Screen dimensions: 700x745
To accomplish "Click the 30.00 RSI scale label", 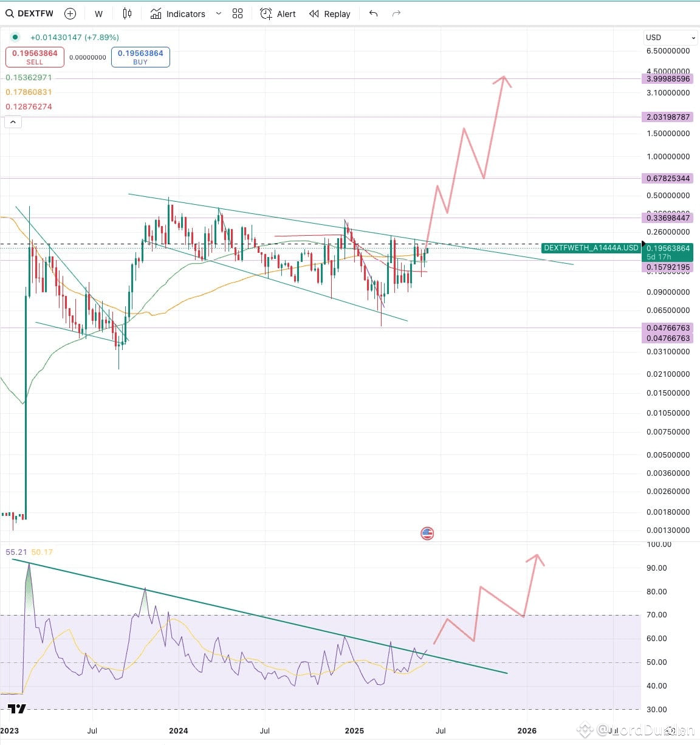I will tap(656, 709).
